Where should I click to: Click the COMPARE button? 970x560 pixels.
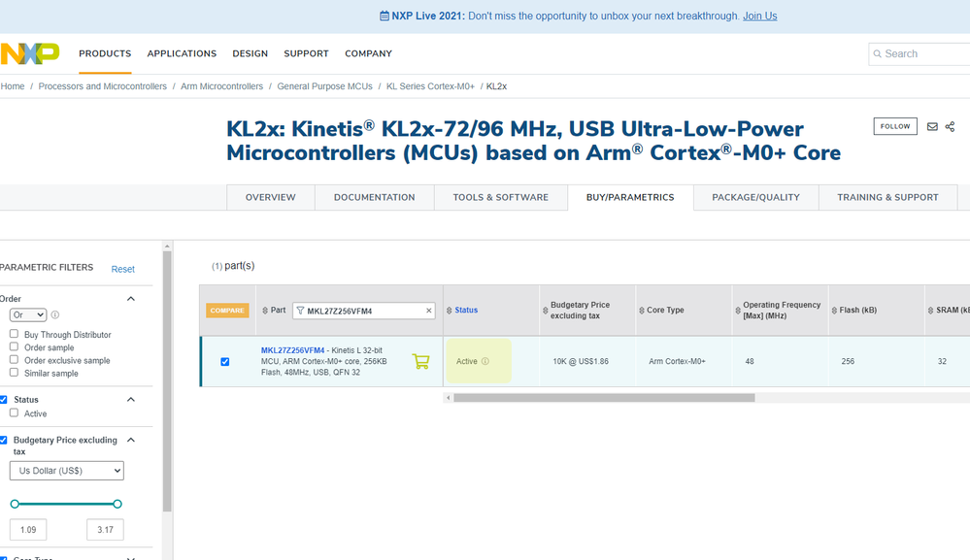pyautogui.click(x=227, y=311)
